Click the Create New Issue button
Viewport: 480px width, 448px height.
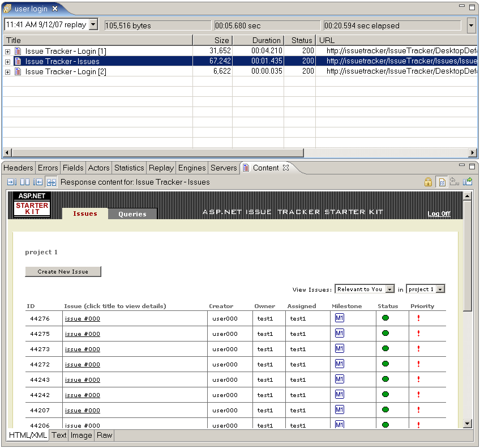tap(63, 271)
